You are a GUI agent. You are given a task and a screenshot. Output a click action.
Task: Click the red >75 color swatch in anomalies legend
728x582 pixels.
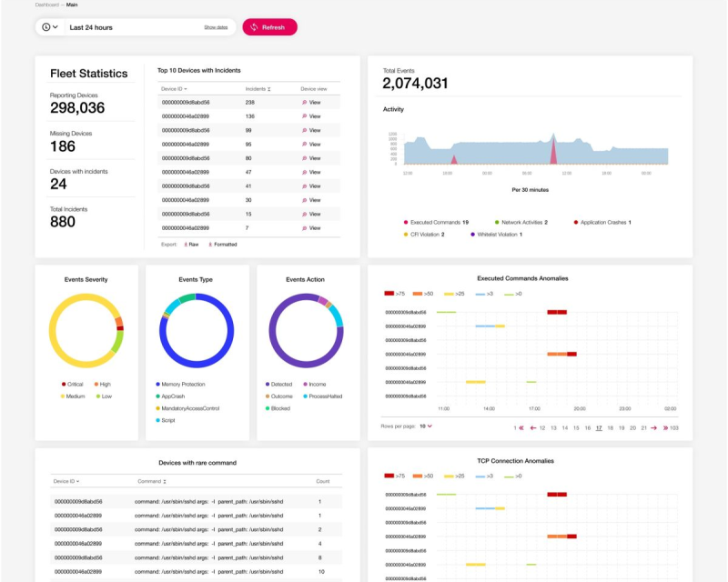tap(388, 293)
